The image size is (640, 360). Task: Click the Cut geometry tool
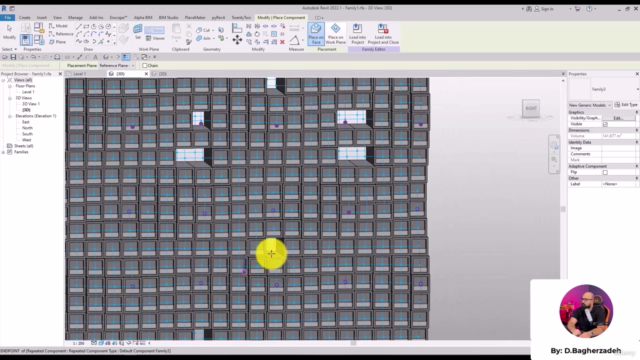(203, 30)
